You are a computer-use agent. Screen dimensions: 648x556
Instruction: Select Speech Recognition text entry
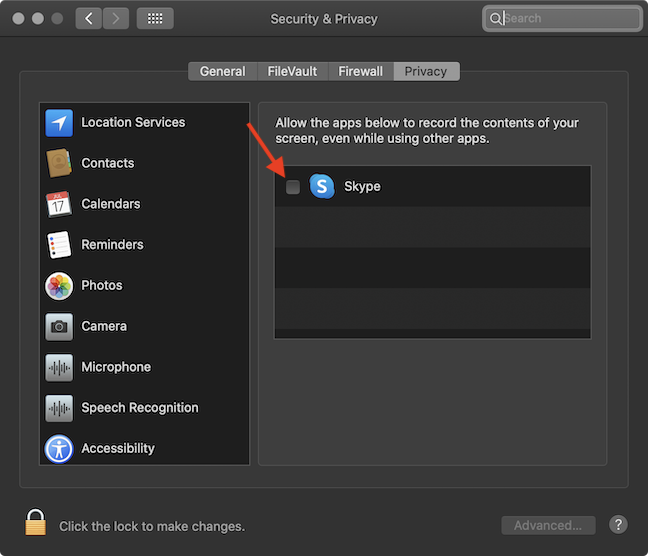pyautogui.click(x=140, y=408)
